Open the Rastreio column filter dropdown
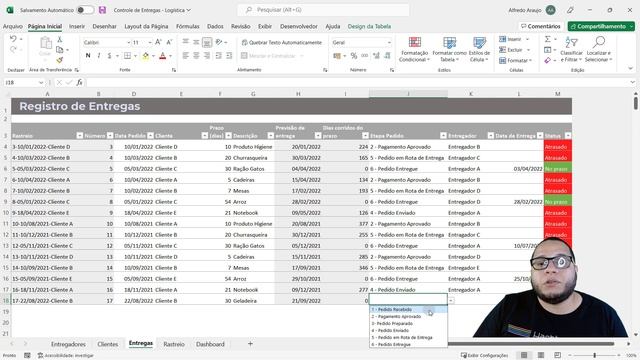The width and height of the screenshot is (640, 360). point(80,136)
